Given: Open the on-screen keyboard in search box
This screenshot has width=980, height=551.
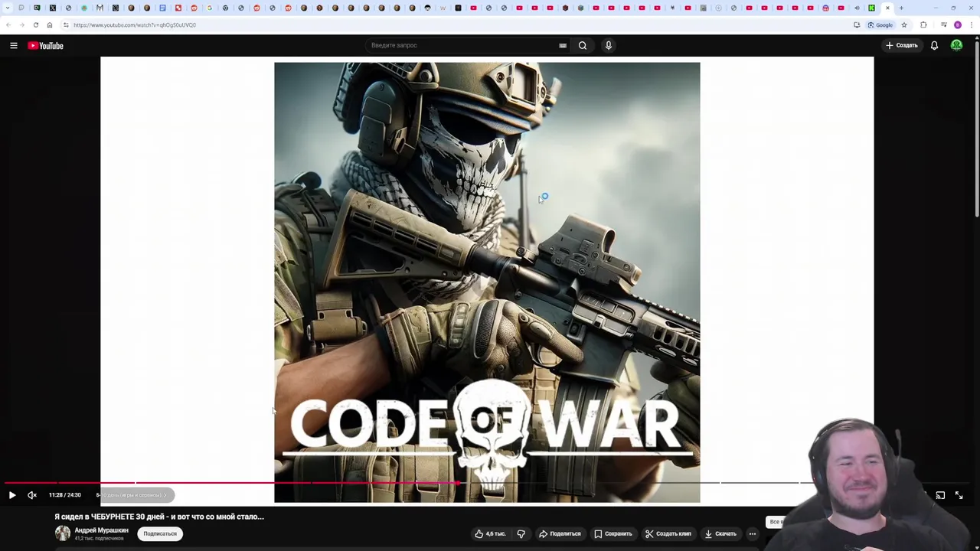Looking at the screenshot, I should pos(563,45).
